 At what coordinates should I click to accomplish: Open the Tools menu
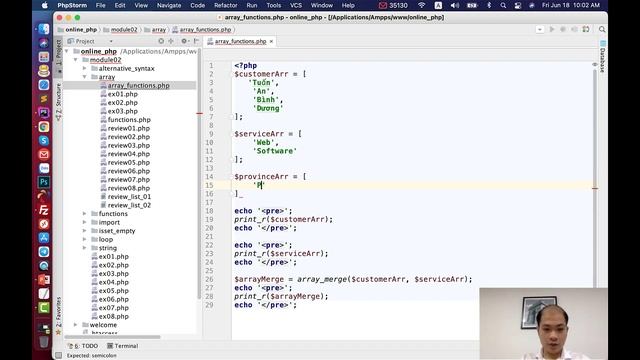click(x=273, y=5)
